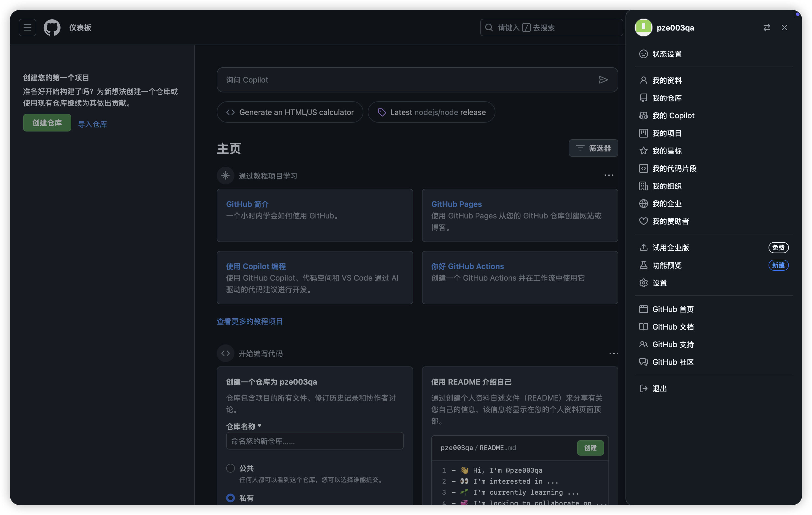Select the 公共 radio button
The image size is (812, 515).
230,468
